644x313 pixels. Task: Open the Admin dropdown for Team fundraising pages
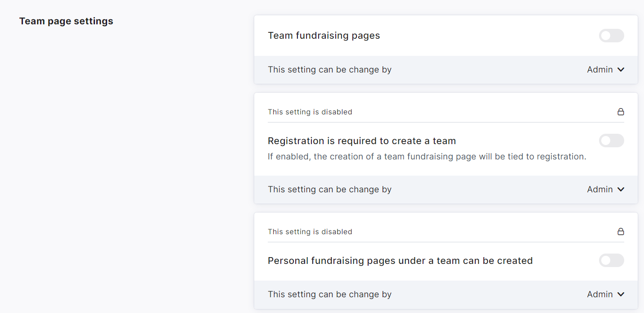click(x=600, y=70)
